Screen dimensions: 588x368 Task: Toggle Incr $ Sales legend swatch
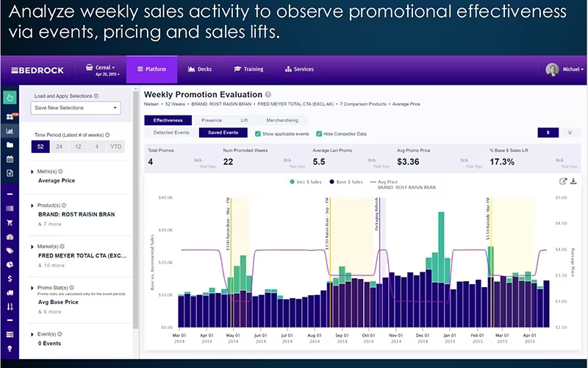pyautogui.click(x=292, y=182)
